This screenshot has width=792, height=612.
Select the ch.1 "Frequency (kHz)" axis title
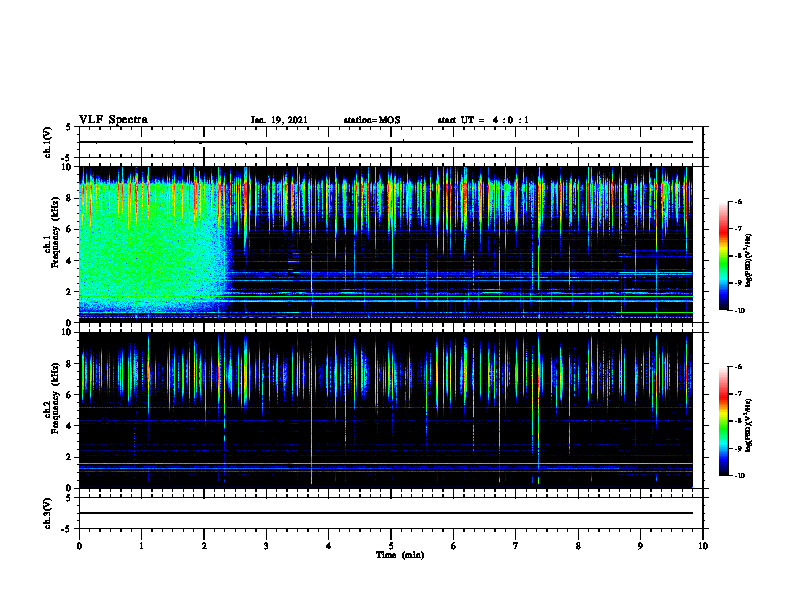click(55, 233)
